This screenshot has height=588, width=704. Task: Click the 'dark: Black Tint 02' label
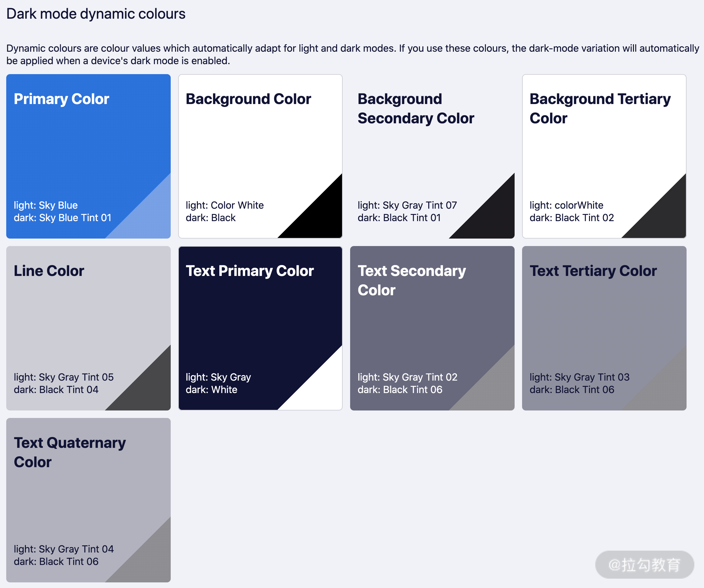(572, 218)
